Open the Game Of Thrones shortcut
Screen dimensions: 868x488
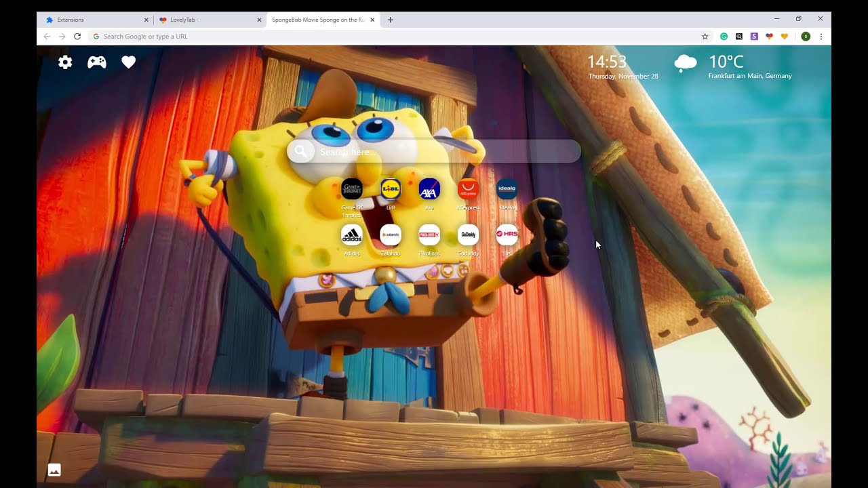(x=352, y=189)
